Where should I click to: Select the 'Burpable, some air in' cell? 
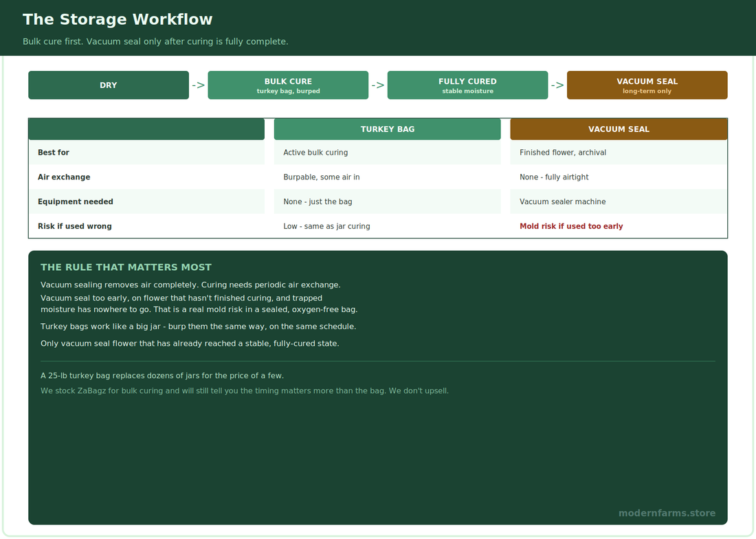point(387,177)
